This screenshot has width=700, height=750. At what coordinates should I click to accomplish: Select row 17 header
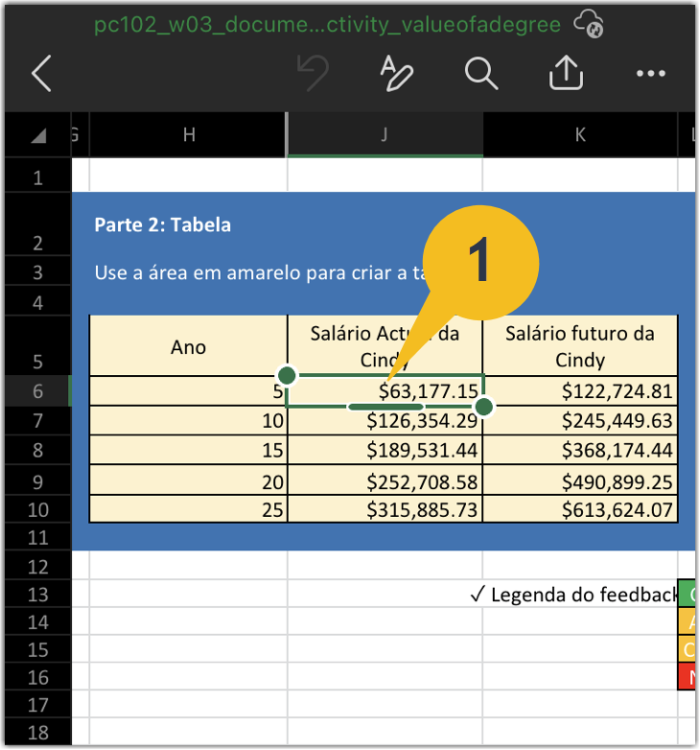37,704
